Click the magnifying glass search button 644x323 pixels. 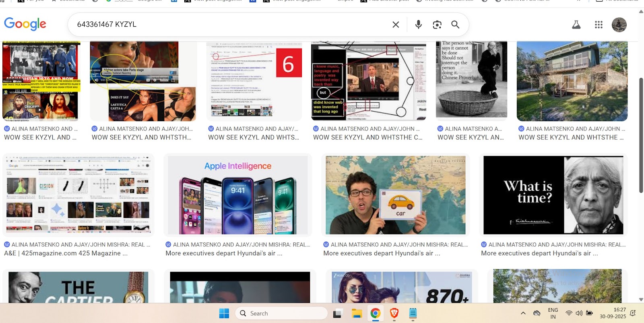click(455, 25)
